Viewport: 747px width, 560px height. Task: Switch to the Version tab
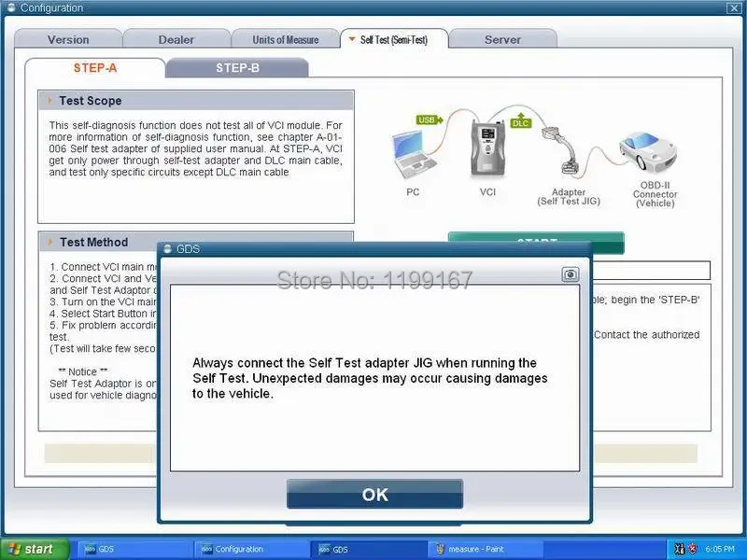[x=68, y=39]
